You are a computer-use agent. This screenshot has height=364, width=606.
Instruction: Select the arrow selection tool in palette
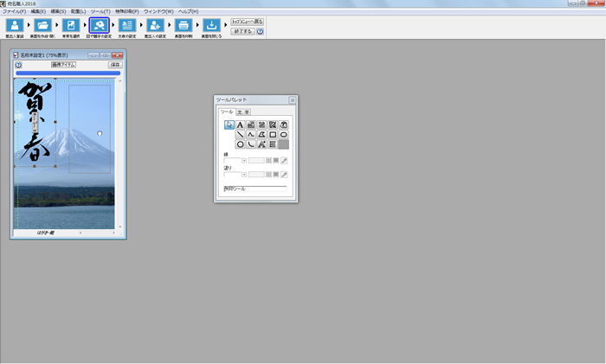click(229, 125)
